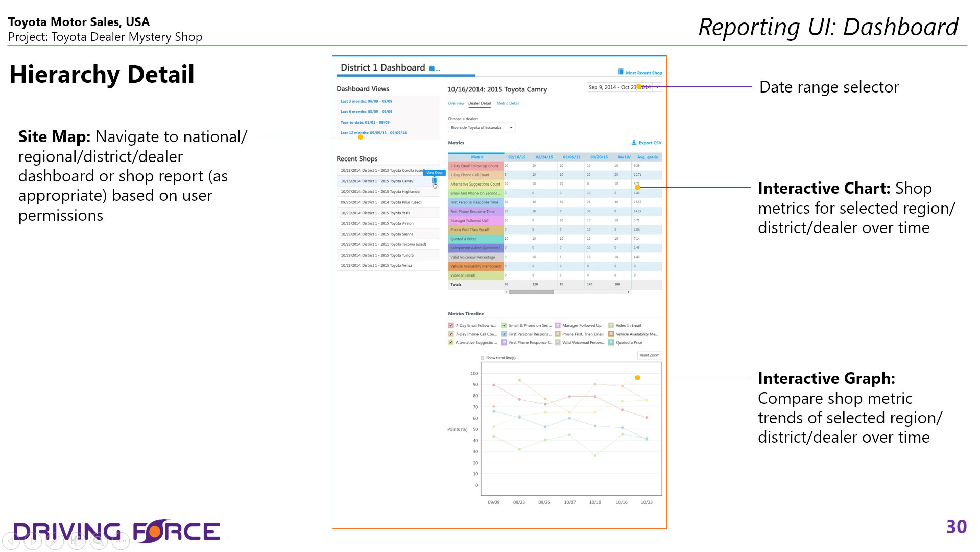Check Show trend line(s) box

[x=483, y=358]
